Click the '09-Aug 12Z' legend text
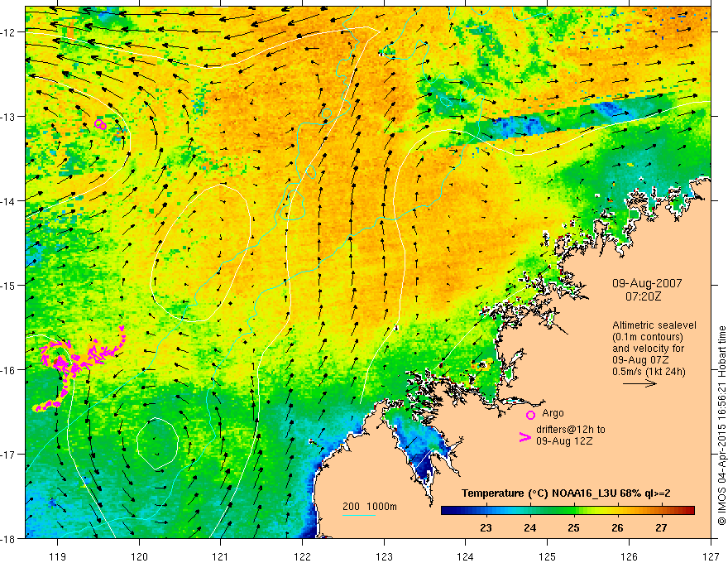This screenshot has height=563, width=728. pos(564,440)
